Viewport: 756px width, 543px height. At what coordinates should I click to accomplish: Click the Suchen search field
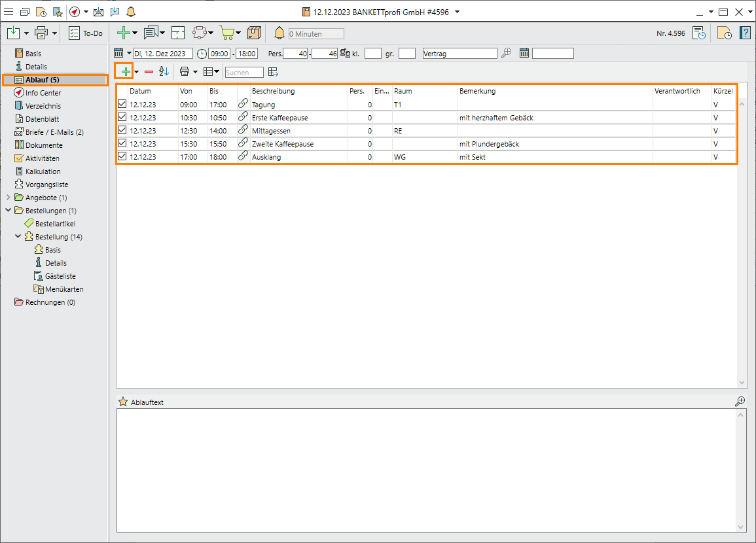[244, 73]
